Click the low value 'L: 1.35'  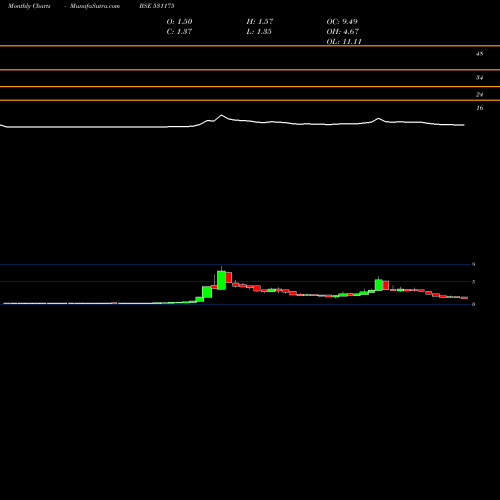click(x=259, y=32)
